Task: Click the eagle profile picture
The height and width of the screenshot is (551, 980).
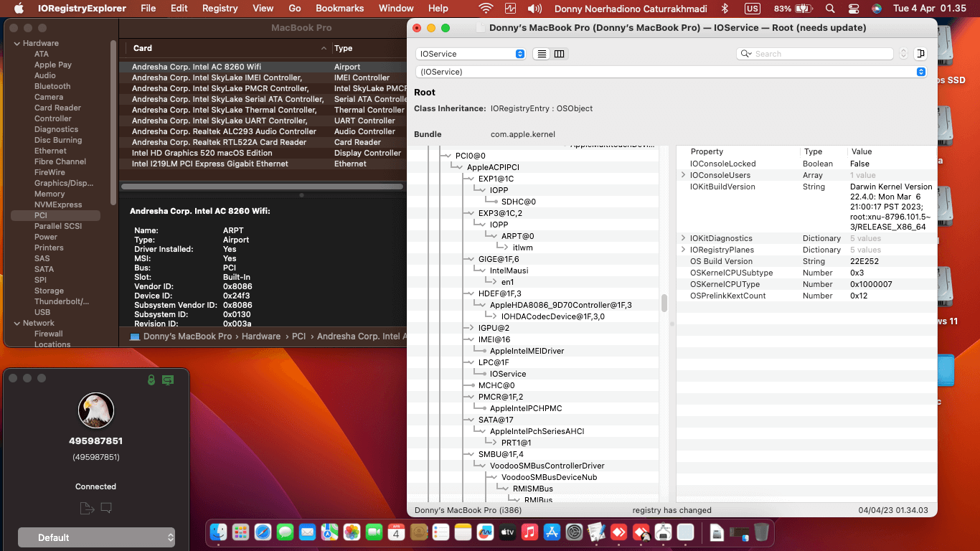Action: 96,411
